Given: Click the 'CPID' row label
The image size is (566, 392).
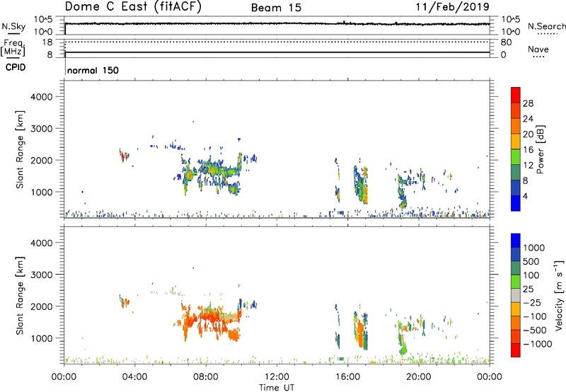Looking at the screenshot, I should pyautogui.click(x=16, y=67).
